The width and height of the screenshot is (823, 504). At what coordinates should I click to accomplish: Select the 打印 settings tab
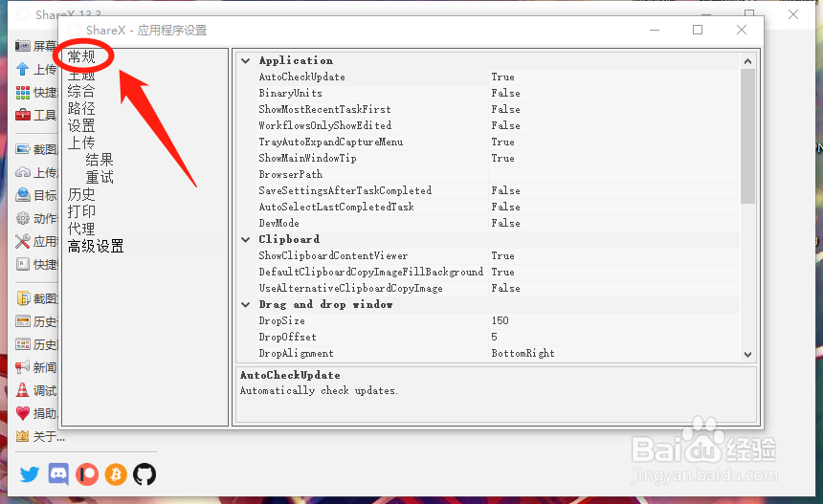coord(81,212)
